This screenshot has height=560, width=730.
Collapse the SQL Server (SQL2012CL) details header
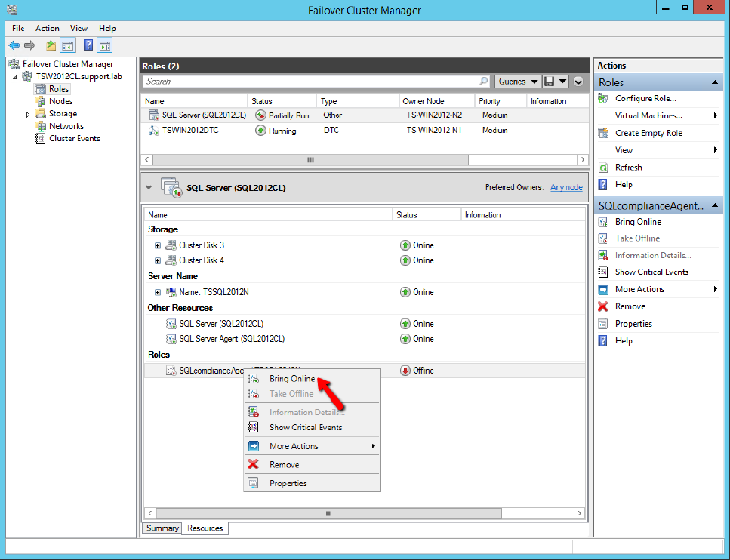[x=149, y=188]
